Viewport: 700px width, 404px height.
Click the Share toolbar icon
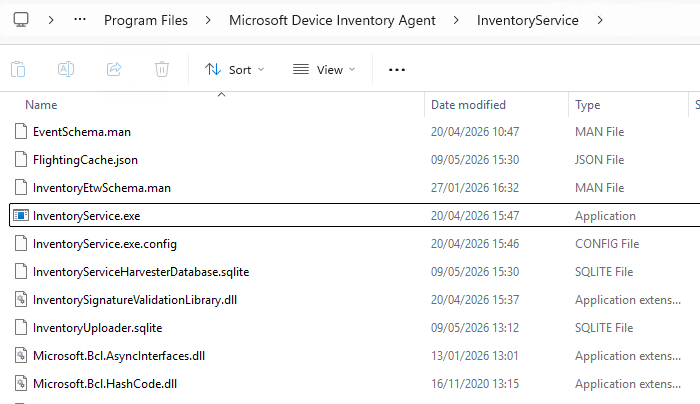click(x=114, y=69)
